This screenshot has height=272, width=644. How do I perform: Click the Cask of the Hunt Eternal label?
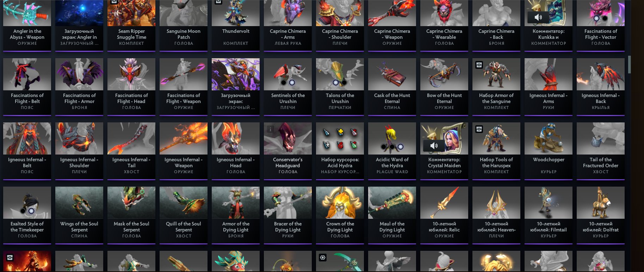392,98
